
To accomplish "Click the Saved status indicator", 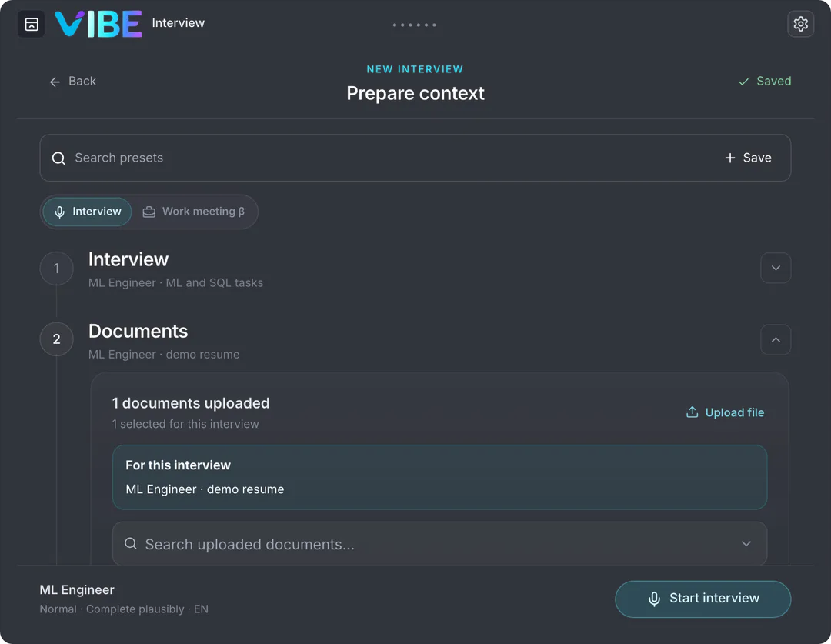I will click(765, 81).
